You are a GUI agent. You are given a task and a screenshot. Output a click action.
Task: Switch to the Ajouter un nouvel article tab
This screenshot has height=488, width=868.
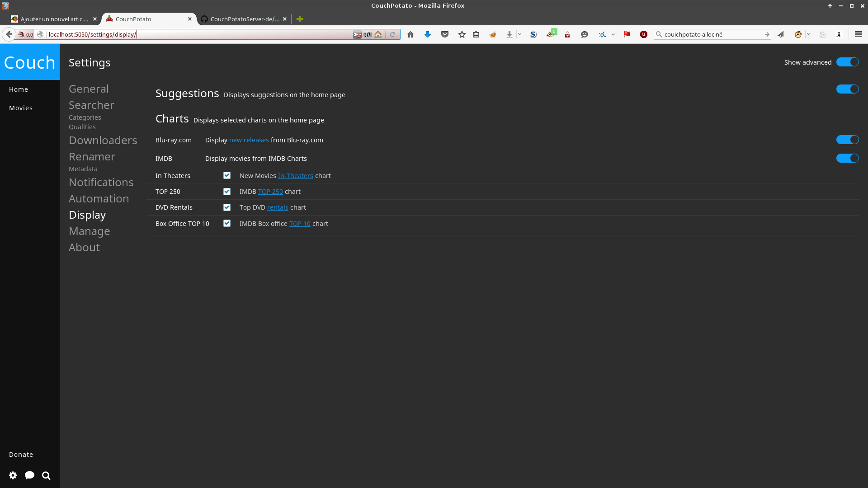[x=54, y=19]
